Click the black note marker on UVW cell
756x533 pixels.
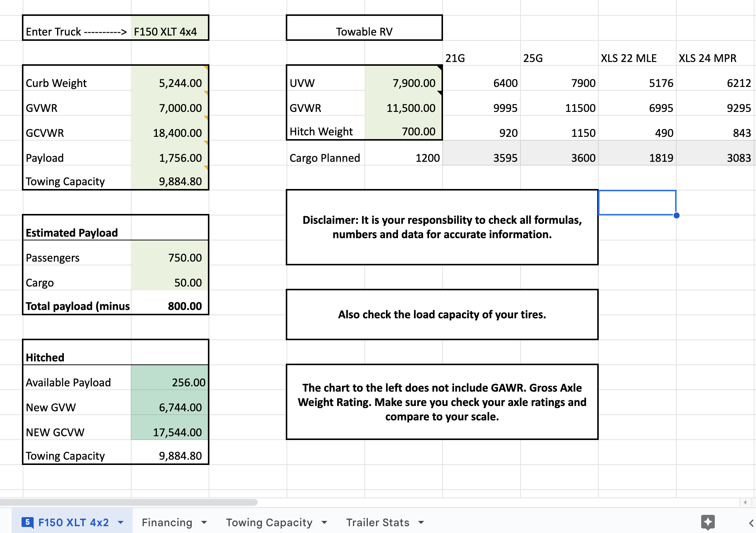click(440, 68)
